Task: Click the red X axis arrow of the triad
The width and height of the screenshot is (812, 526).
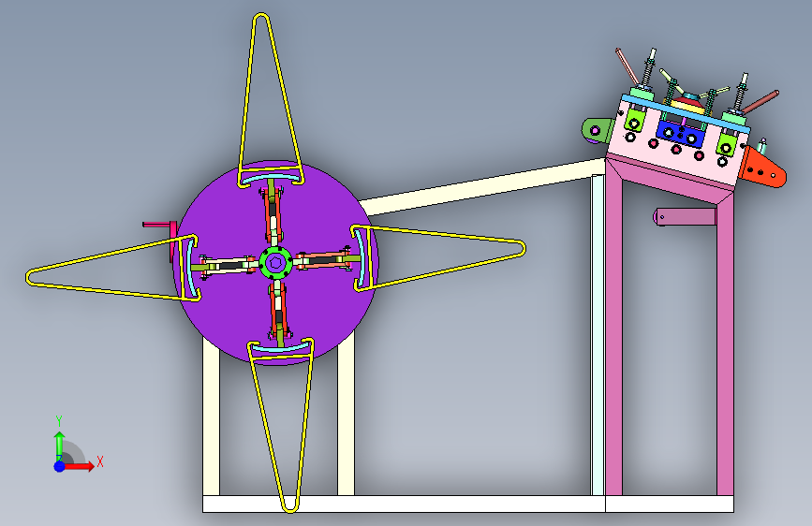Action: coord(80,466)
